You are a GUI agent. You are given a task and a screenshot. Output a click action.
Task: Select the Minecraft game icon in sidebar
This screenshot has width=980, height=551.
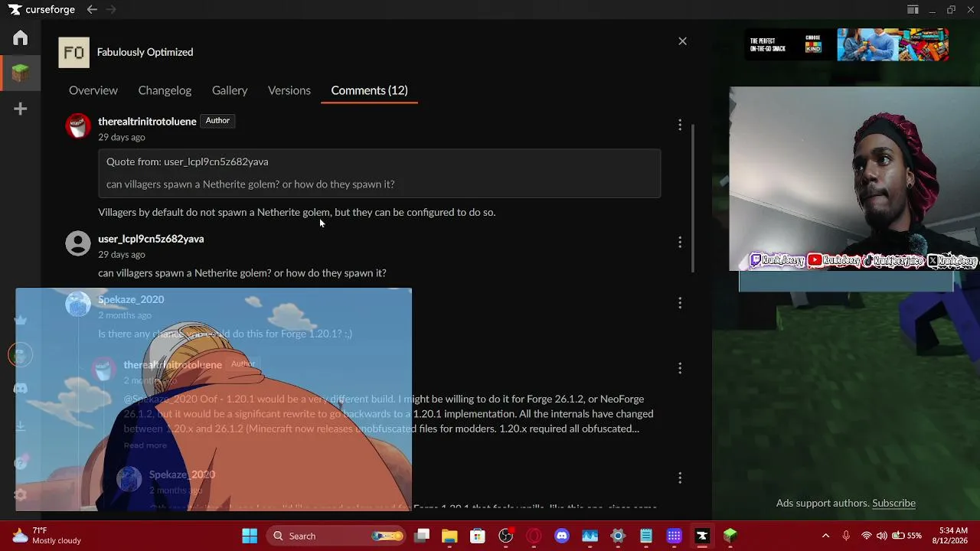point(21,73)
